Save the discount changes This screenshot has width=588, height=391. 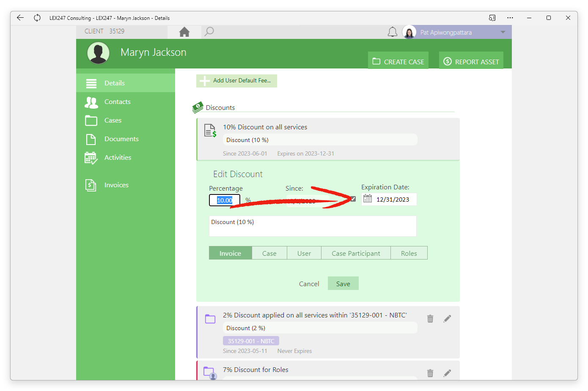(x=343, y=284)
